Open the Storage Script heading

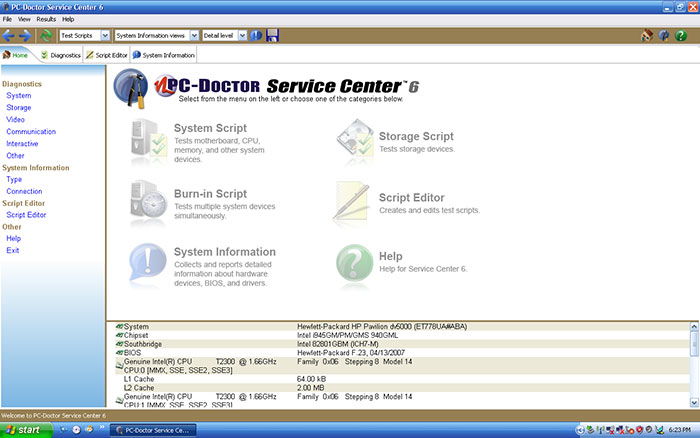[x=416, y=136]
